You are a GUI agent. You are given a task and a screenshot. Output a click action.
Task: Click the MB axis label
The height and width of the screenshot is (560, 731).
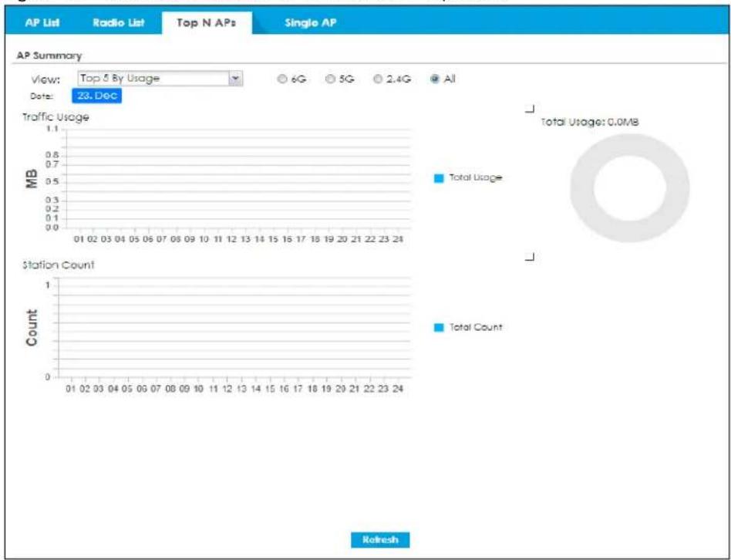[32, 179]
